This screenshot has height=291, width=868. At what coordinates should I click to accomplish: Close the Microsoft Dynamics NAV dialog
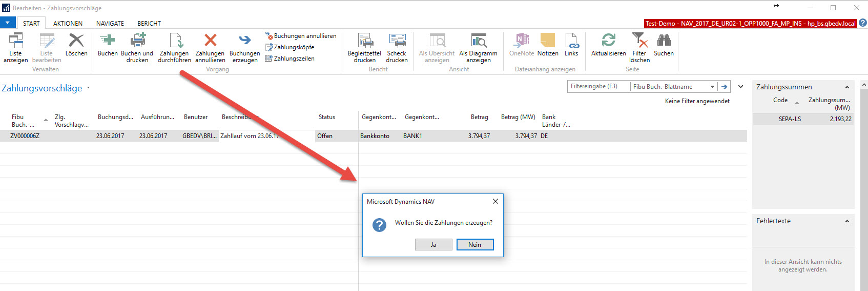[495, 201]
